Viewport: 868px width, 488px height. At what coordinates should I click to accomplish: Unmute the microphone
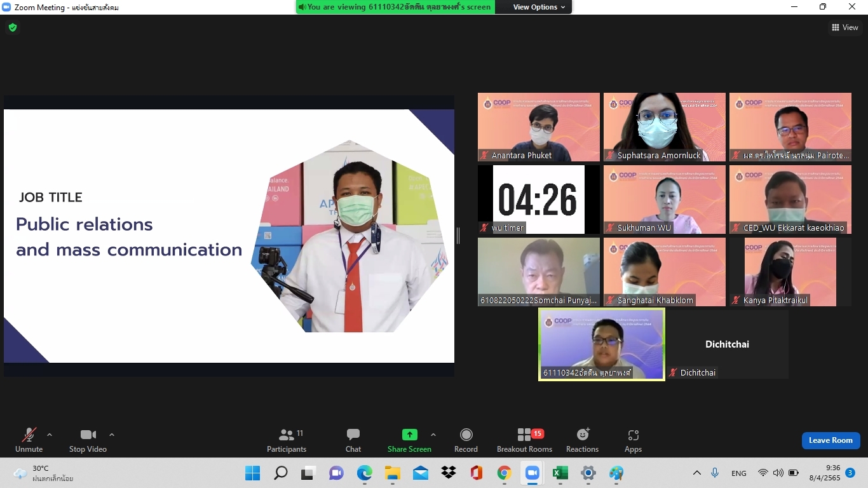point(29,440)
